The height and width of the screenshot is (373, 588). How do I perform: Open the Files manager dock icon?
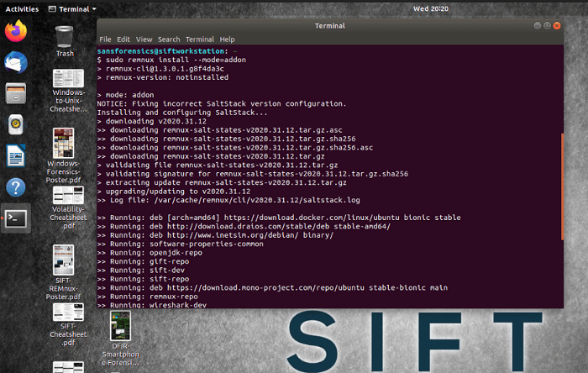pos(15,93)
